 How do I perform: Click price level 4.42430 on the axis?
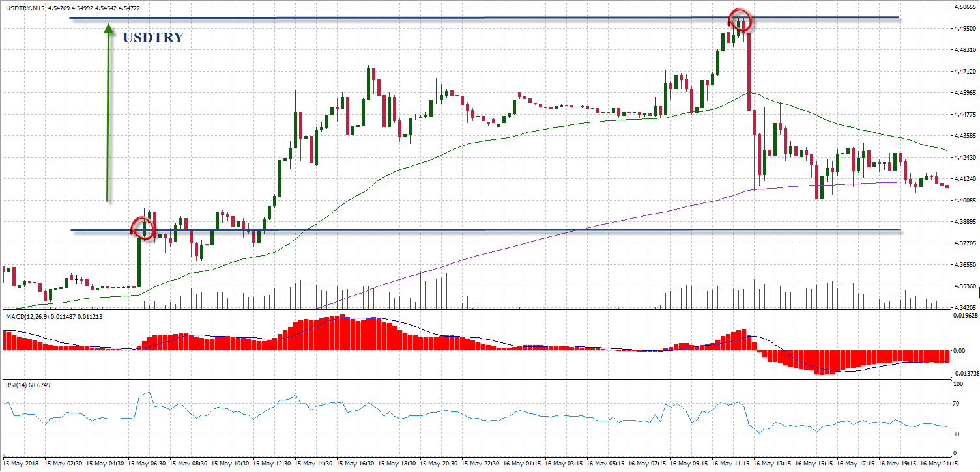click(966, 158)
